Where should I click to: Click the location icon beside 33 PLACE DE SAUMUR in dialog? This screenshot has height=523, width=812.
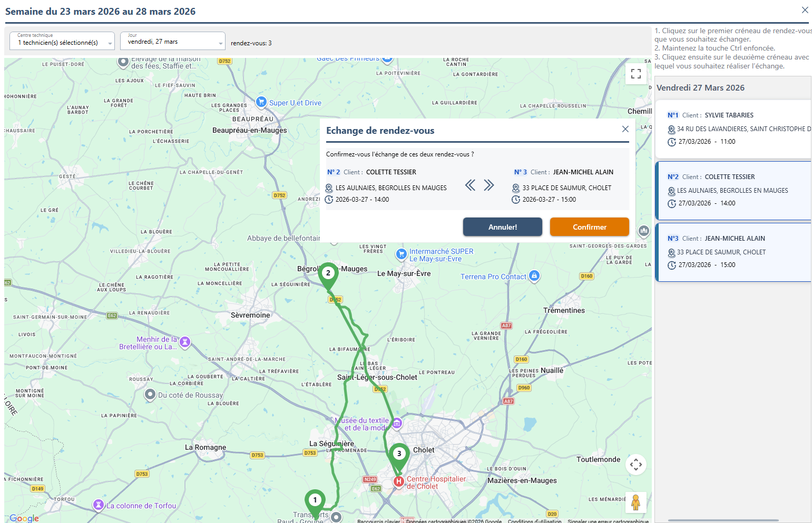click(x=516, y=188)
